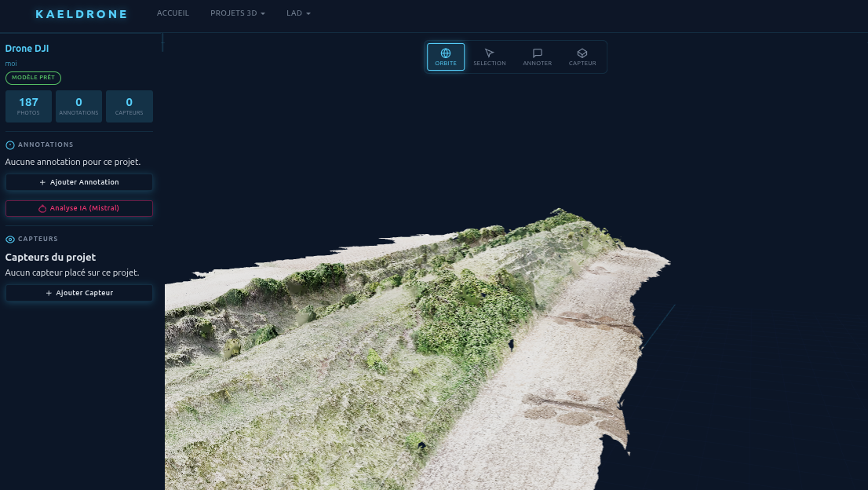Image resolution: width=868 pixels, height=490 pixels.
Task: Click the flame icon on Analyse IA (Mistral)
Action: click(x=43, y=208)
